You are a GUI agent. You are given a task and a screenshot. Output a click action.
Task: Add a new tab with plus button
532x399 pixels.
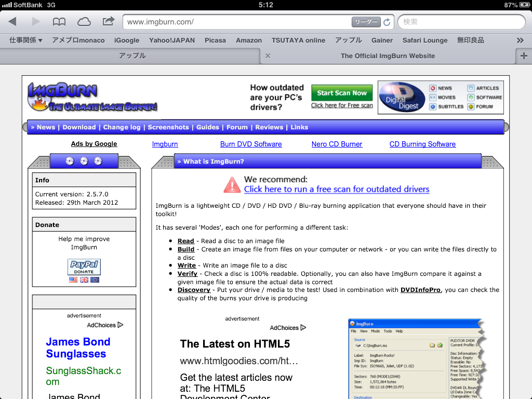tap(524, 56)
